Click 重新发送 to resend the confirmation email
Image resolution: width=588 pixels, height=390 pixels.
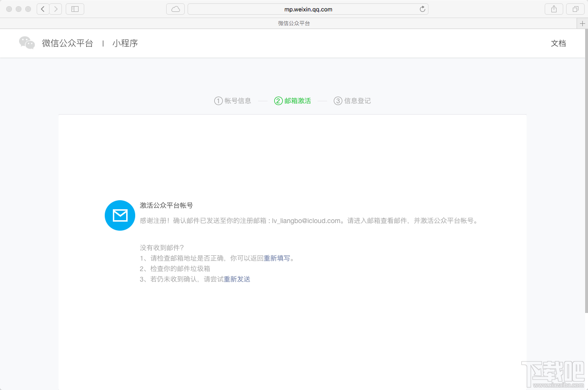tap(237, 279)
